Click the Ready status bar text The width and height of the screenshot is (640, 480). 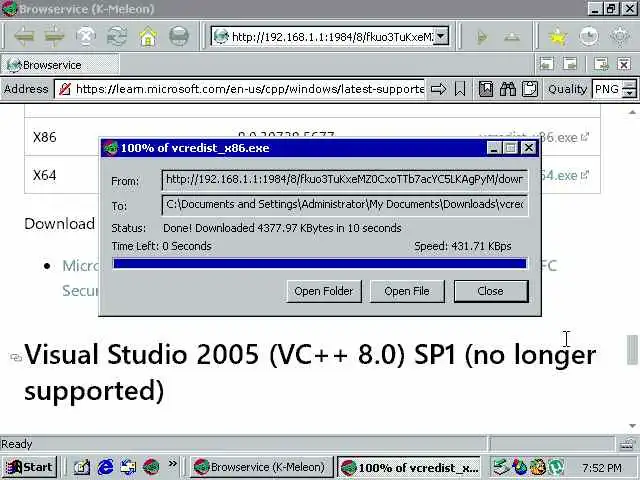pos(17,444)
